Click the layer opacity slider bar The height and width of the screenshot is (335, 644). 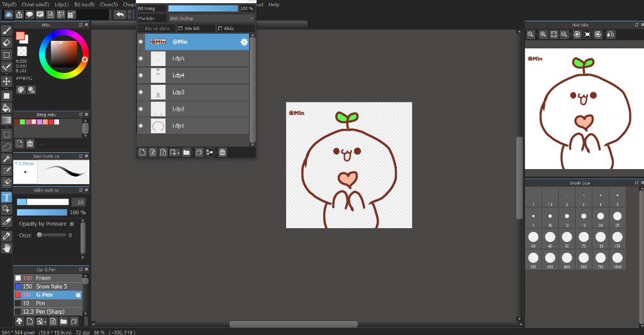(203, 9)
